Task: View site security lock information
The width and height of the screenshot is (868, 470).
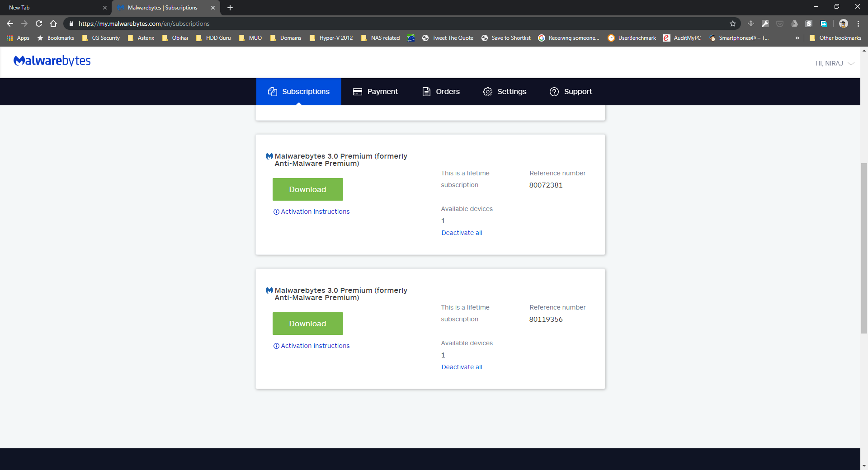Action: click(x=71, y=23)
